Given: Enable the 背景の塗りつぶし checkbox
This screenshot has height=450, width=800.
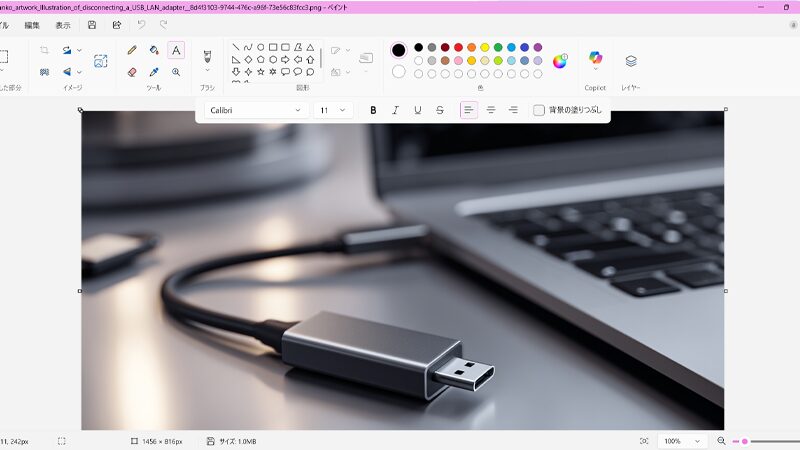Looking at the screenshot, I should [x=539, y=110].
